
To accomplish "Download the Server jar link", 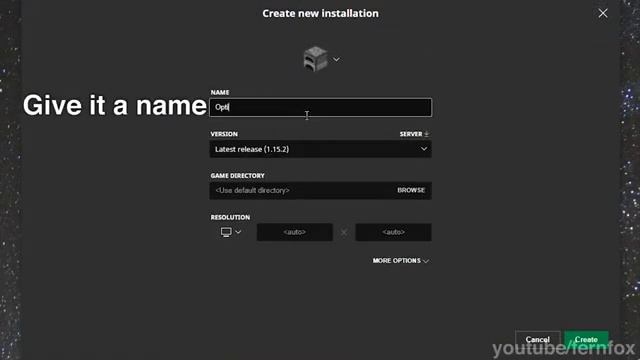I will click(x=414, y=134).
